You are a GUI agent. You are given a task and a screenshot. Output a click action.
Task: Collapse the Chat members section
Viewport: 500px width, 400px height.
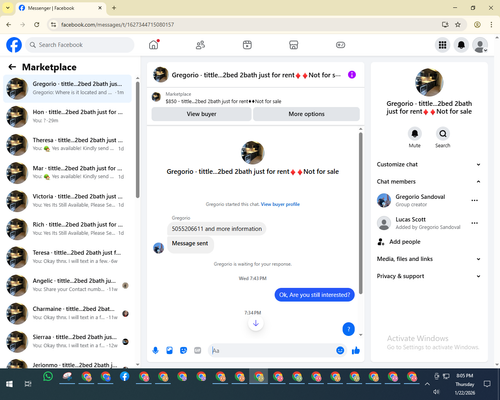(429, 182)
